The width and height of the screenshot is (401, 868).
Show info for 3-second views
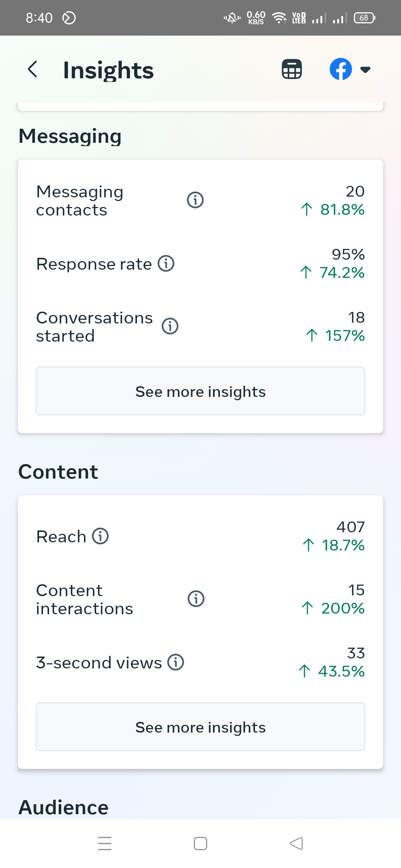(x=176, y=662)
